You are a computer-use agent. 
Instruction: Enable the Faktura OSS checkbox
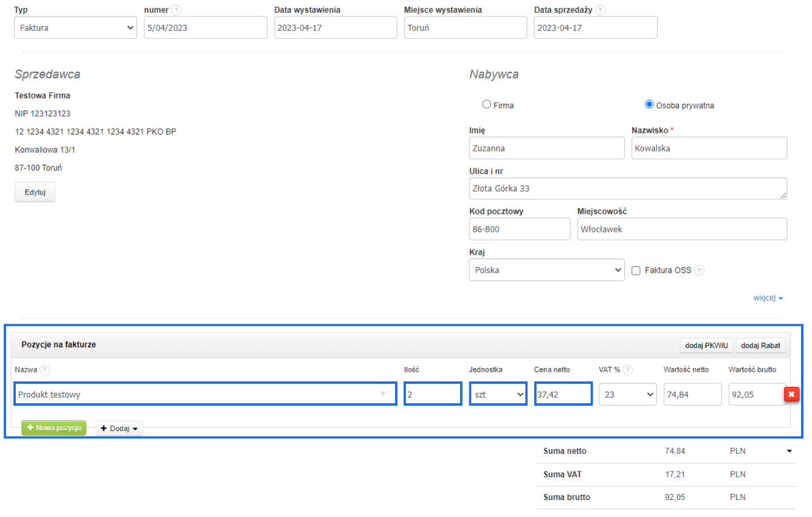pos(636,271)
